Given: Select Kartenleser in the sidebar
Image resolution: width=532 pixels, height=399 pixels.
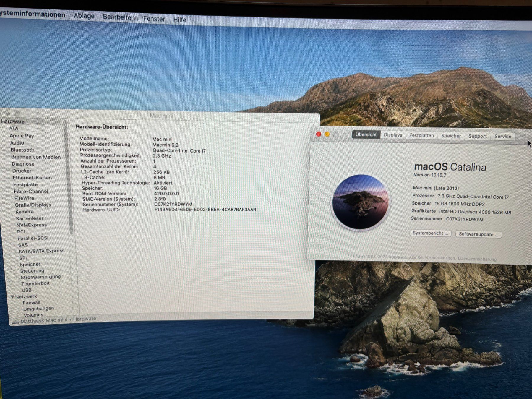Looking at the screenshot, I should pyautogui.click(x=30, y=218).
